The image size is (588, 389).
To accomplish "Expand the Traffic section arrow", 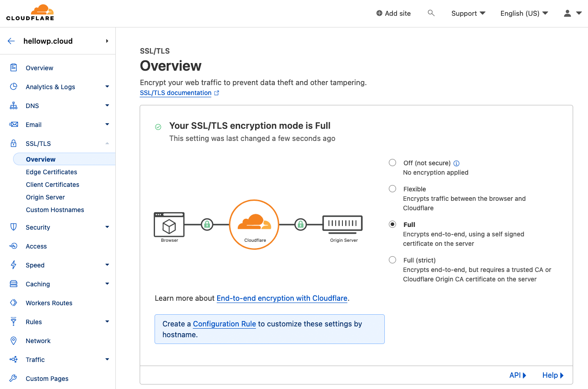I will click(107, 359).
